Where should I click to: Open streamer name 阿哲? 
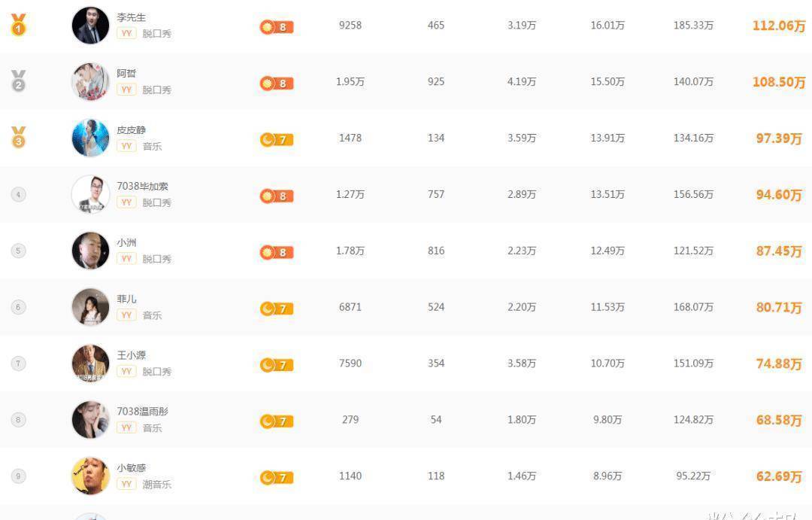(126, 73)
